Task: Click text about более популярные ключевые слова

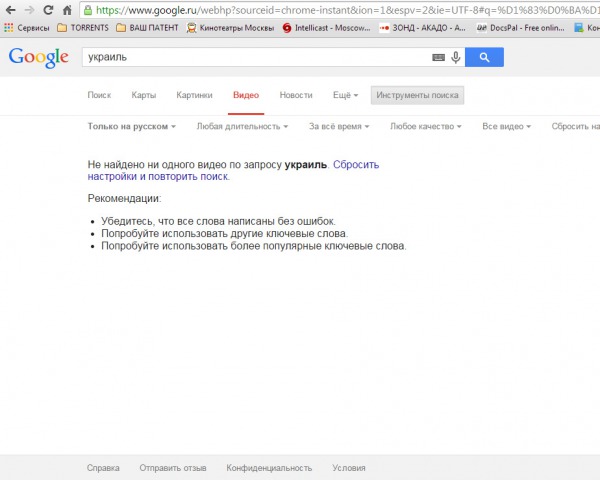Action: coord(254,246)
